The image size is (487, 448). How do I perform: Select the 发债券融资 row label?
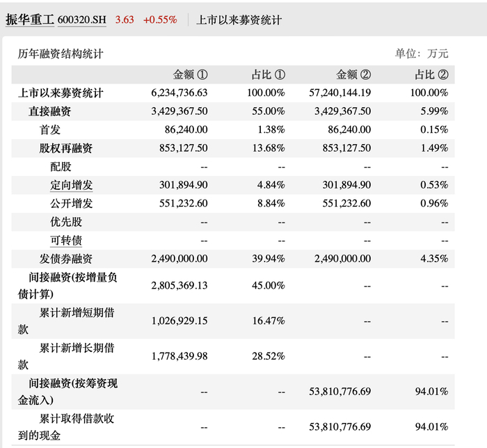[66, 259]
